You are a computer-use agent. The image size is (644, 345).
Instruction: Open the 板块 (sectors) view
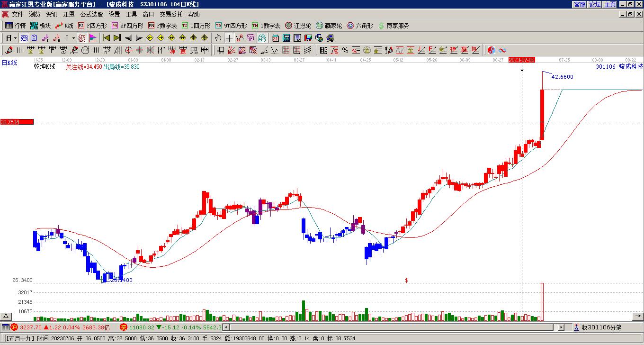pos(40,26)
